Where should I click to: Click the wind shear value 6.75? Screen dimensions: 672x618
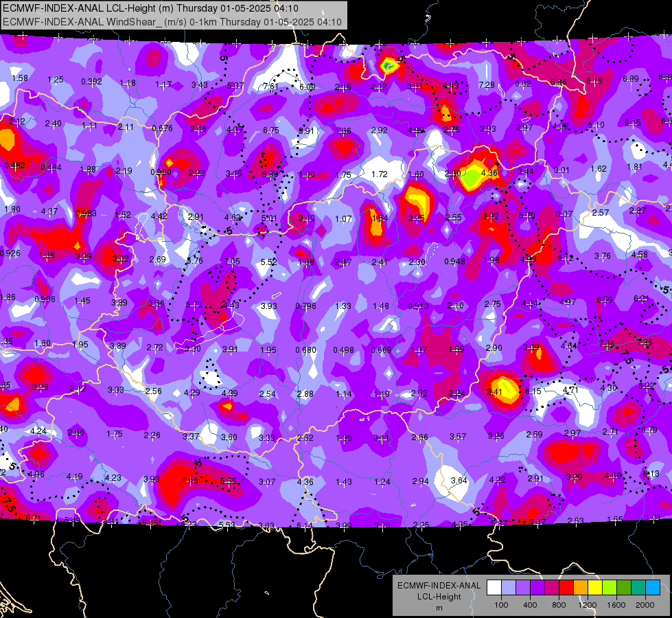(x=271, y=130)
